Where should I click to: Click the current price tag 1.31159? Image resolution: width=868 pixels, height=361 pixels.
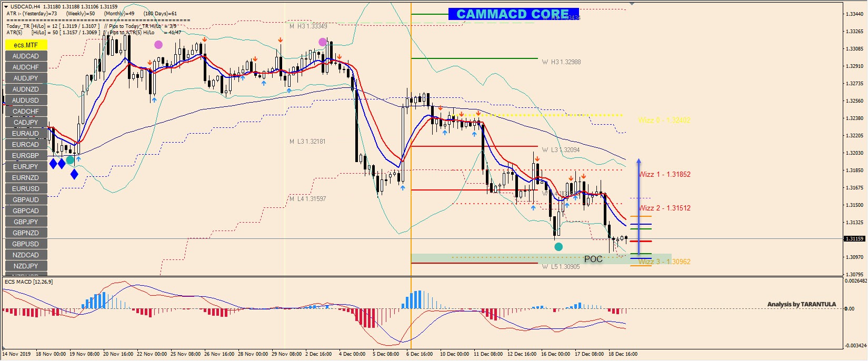[x=855, y=239]
